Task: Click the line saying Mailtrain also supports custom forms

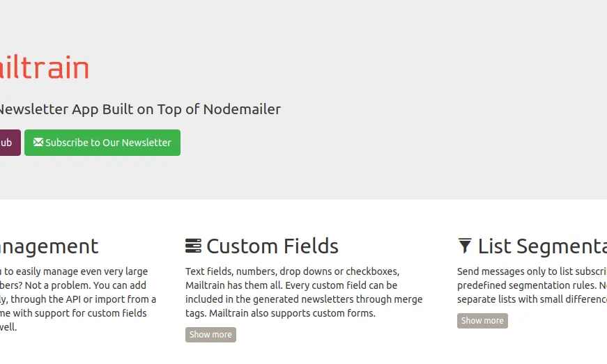Action: click(280, 313)
